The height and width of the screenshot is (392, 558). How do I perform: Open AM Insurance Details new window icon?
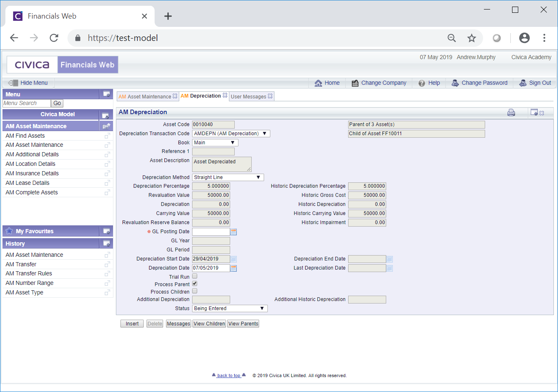[107, 174]
